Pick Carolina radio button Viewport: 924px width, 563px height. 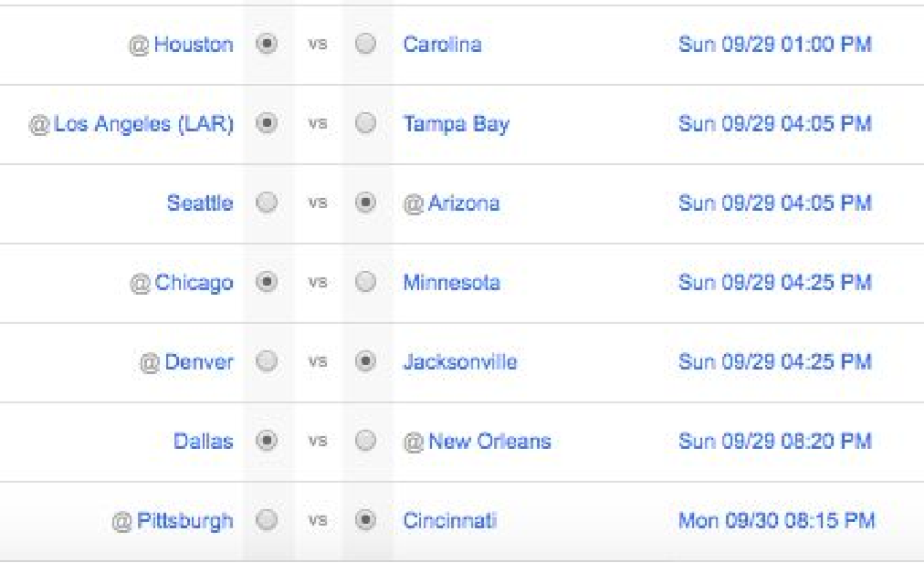(365, 44)
